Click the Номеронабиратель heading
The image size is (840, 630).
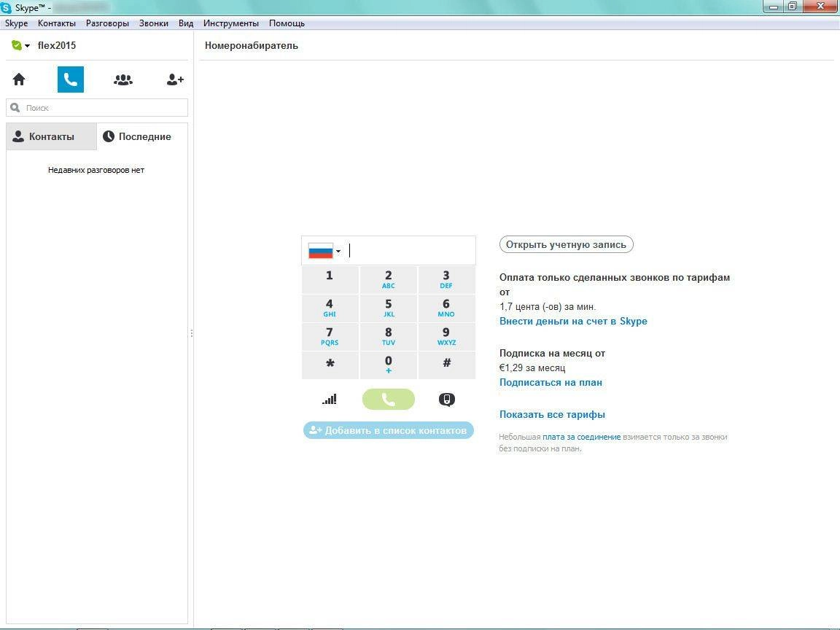252,45
